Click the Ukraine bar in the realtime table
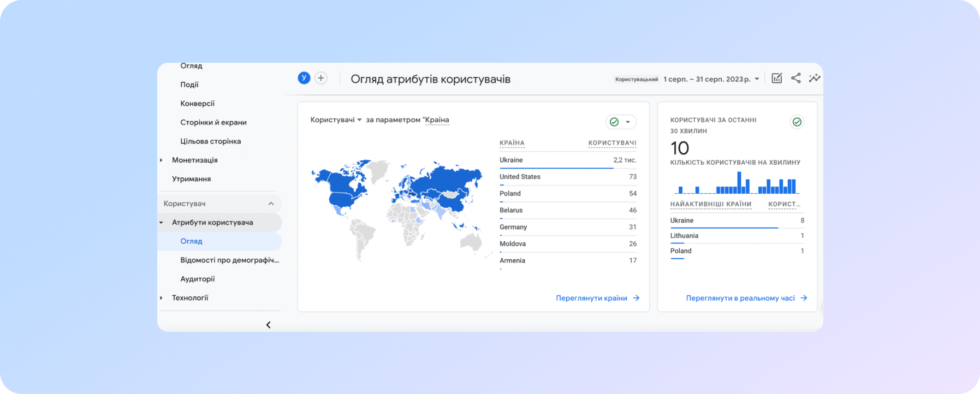980x394 pixels. click(724, 228)
